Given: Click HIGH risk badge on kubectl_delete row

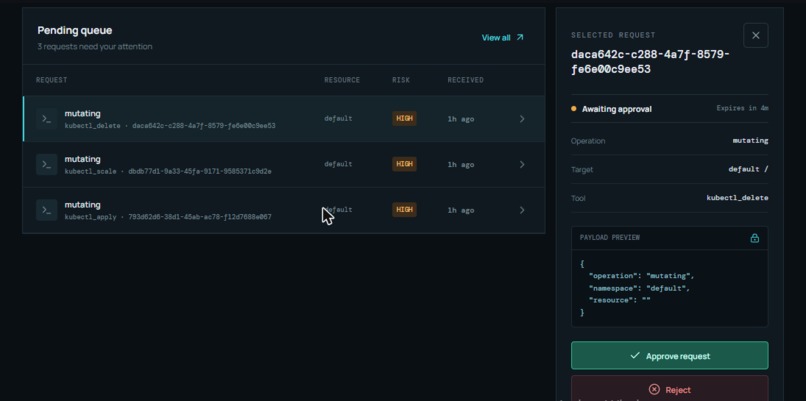Looking at the screenshot, I should click(404, 118).
